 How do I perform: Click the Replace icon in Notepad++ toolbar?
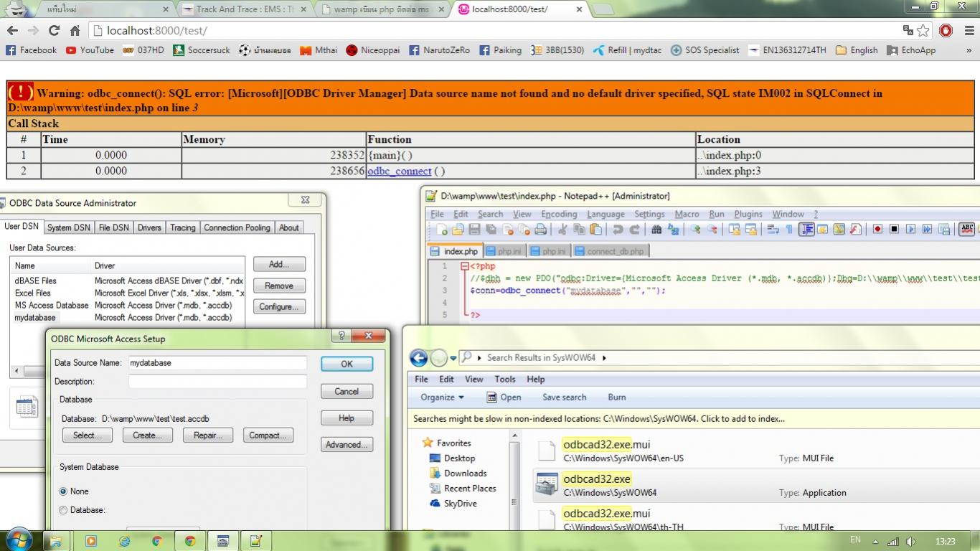click(x=673, y=230)
